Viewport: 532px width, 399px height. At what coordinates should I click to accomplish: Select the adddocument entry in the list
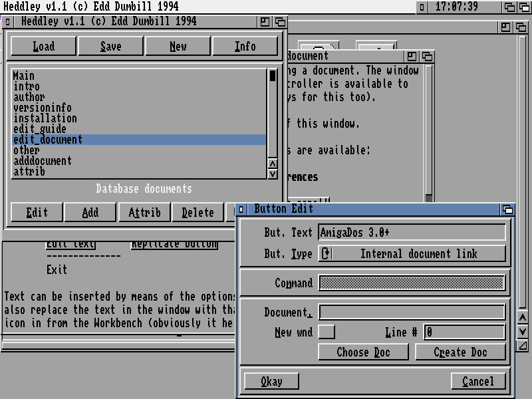[x=43, y=161]
